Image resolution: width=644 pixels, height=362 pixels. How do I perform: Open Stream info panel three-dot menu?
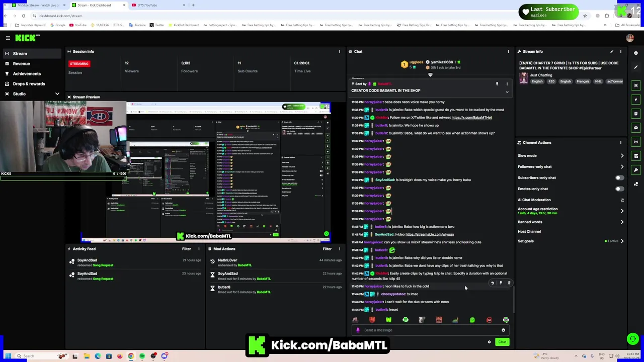click(620, 51)
